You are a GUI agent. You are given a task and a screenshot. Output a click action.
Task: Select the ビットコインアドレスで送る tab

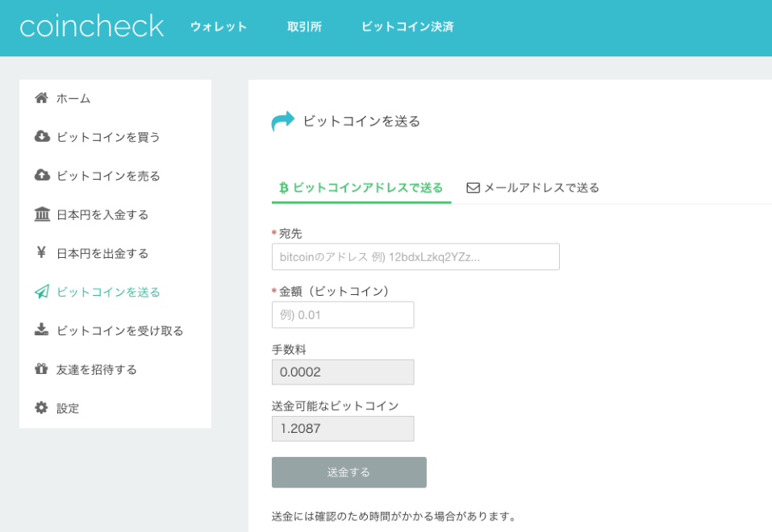point(361,188)
